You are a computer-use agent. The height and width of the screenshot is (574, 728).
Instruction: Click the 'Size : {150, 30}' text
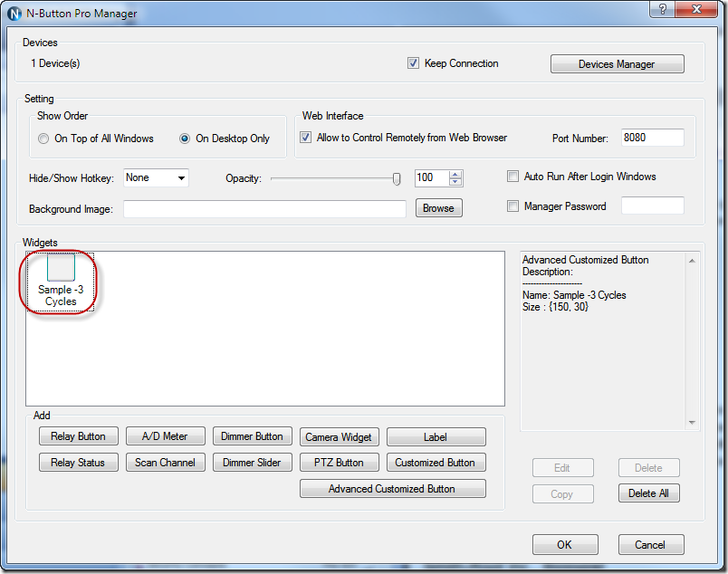[x=555, y=307]
